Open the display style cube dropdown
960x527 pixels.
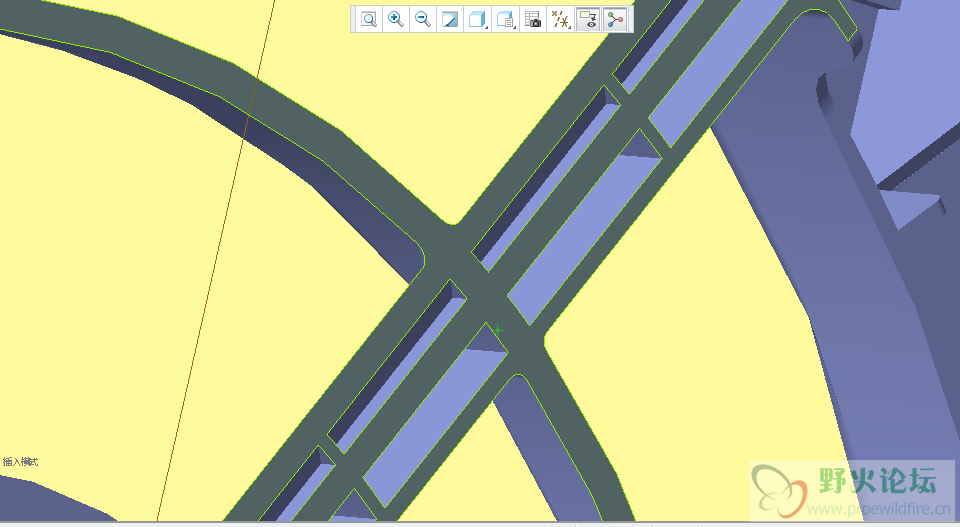[478, 20]
